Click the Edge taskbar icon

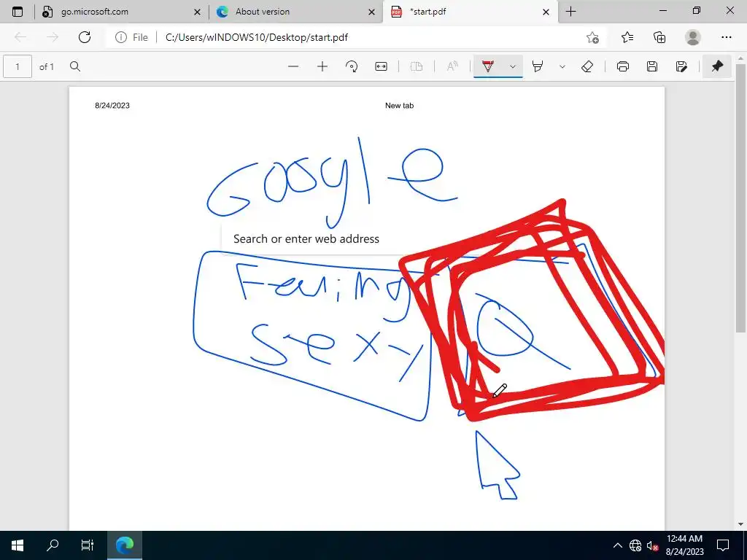pyautogui.click(x=124, y=545)
